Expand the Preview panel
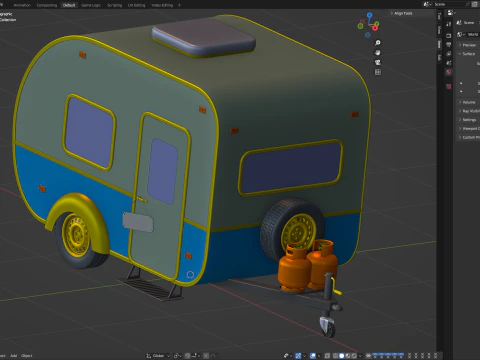The width and height of the screenshot is (480, 360). [468, 45]
